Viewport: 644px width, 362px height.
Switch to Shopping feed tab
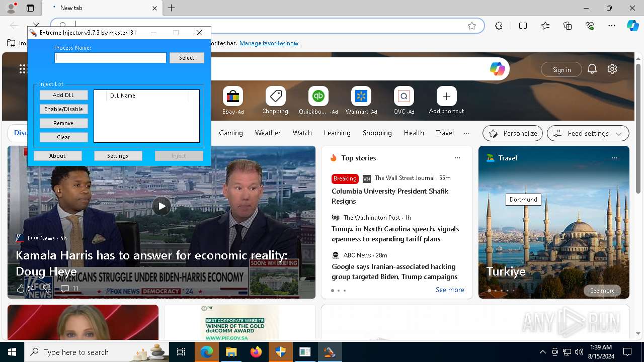pos(377,133)
